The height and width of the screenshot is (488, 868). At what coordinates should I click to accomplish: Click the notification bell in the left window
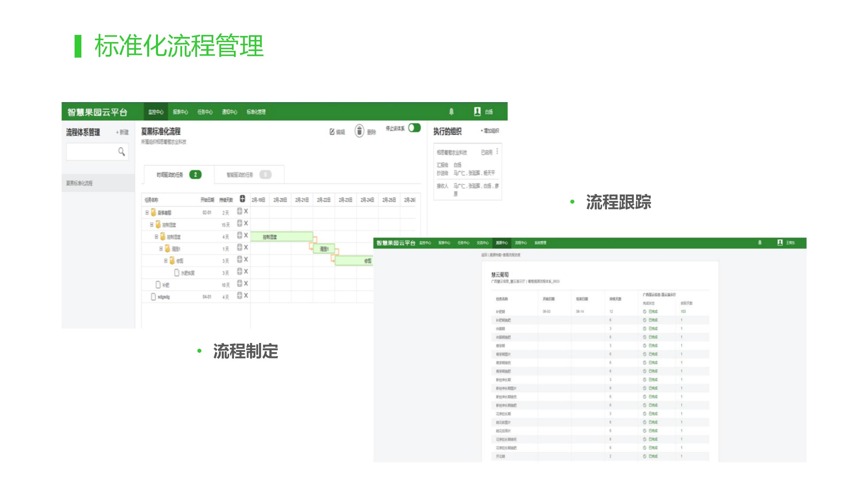[451, 111]
